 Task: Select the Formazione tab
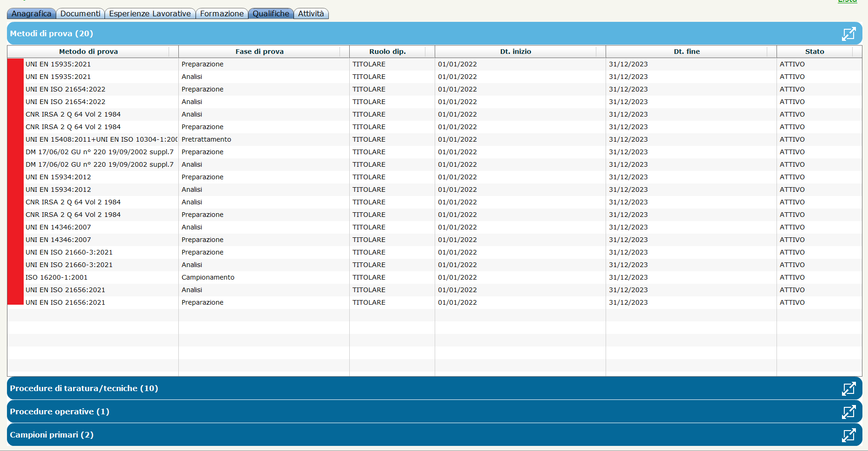tap(222, 13)
